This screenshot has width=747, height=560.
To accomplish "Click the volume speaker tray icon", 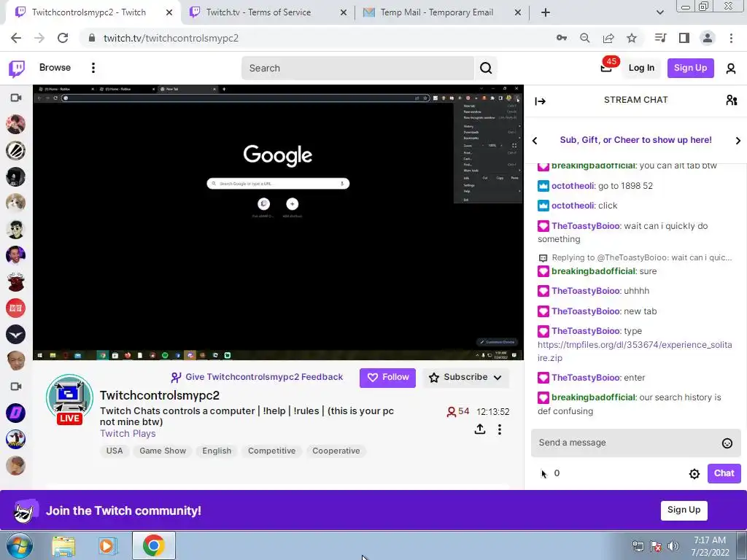I will [x=673, y=546].
